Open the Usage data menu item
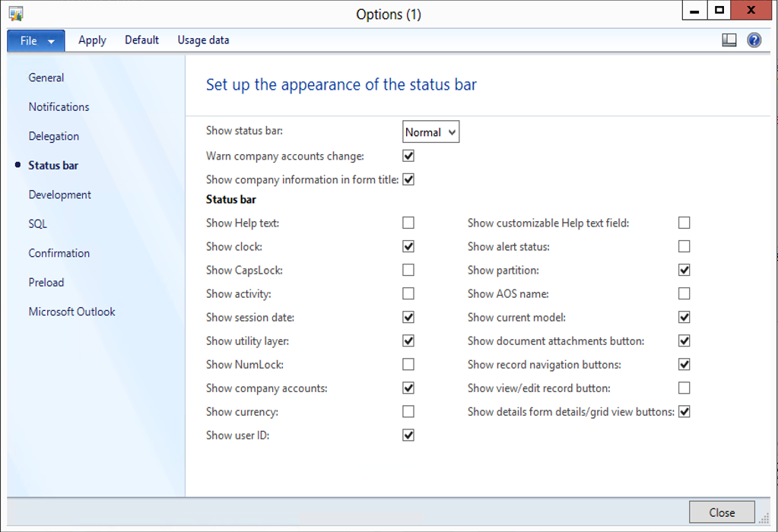Image resolution: width=778 pixels, height=532 pixels. click(203, 40)
